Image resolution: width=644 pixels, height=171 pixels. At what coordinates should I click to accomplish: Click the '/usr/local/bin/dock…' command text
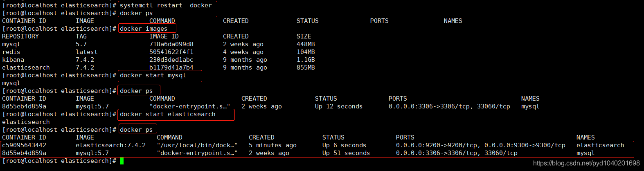click(x=197, y=145)
